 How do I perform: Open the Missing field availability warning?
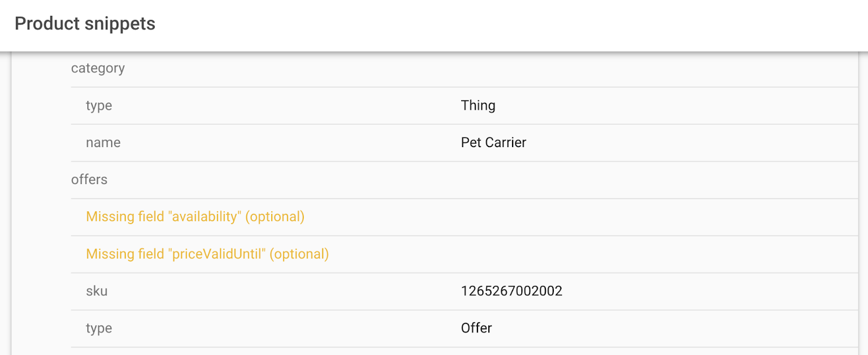(195, 217)
